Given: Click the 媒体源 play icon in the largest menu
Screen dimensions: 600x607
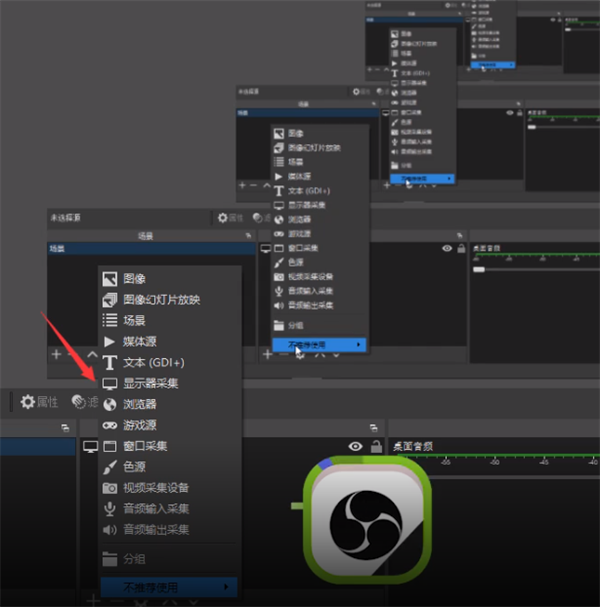Looking at the screenshot, I should [110, 342].
